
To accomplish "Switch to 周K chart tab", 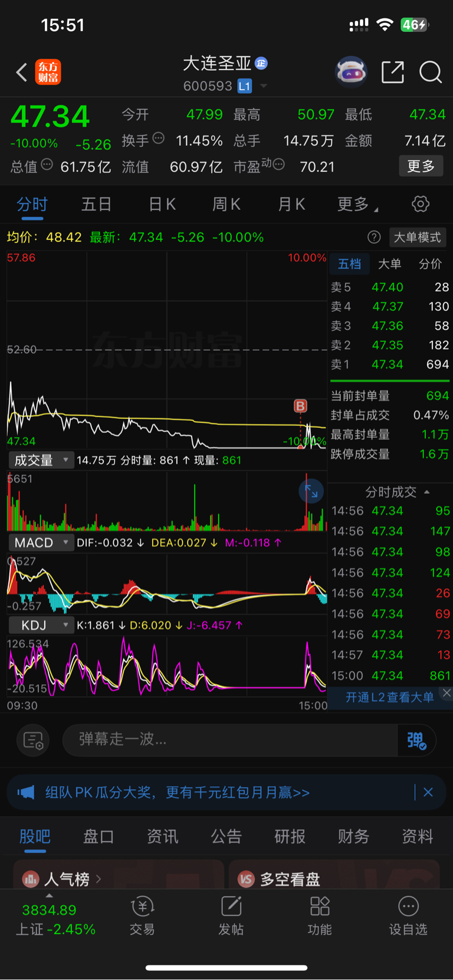I will pos(226,204).
